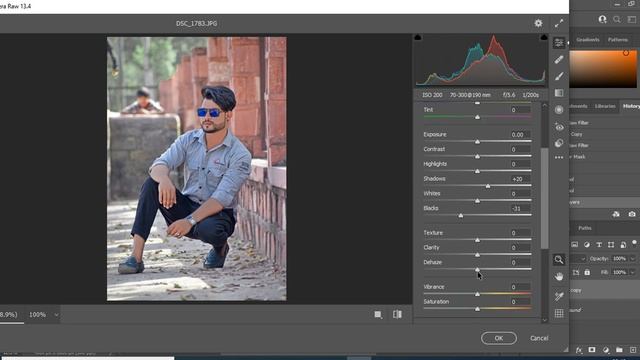Click the Vibrance slider handle
The height and width of the screenshot is (360, 640).
click(477, 294)
